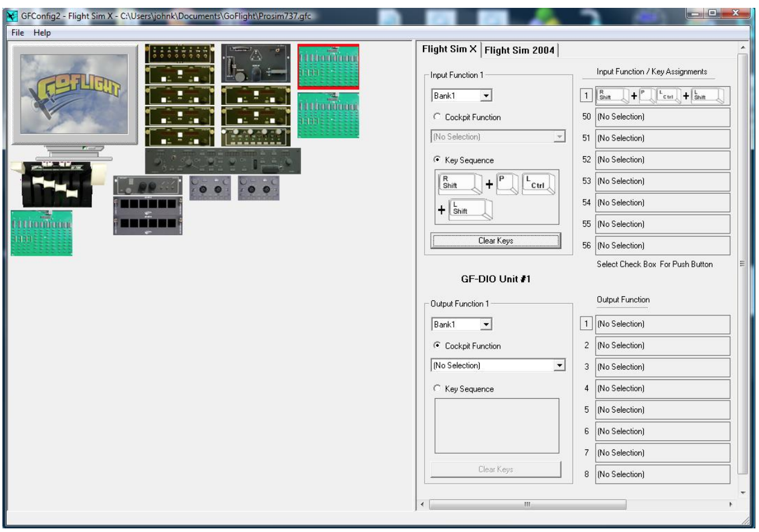The width and height of the screenshot is (759, 532).
Task: Select input assignment row 50
Action: (662, 117)
